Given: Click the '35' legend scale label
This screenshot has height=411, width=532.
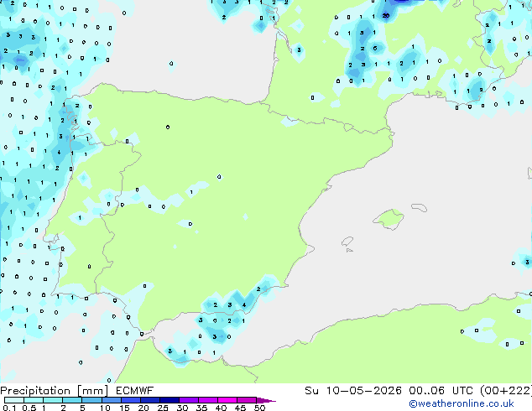Looking at the screenshot, I should (201, 408).
